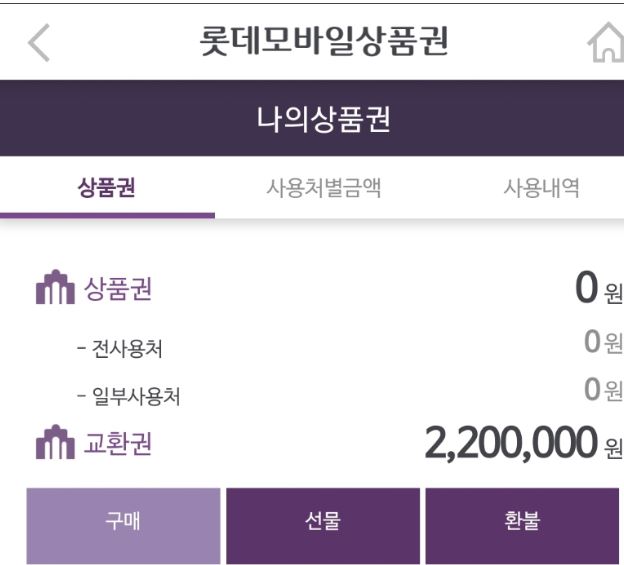624x565 pixels.
Task: Click the 전사용처 0 원 amount
Action: pos(602,343)
